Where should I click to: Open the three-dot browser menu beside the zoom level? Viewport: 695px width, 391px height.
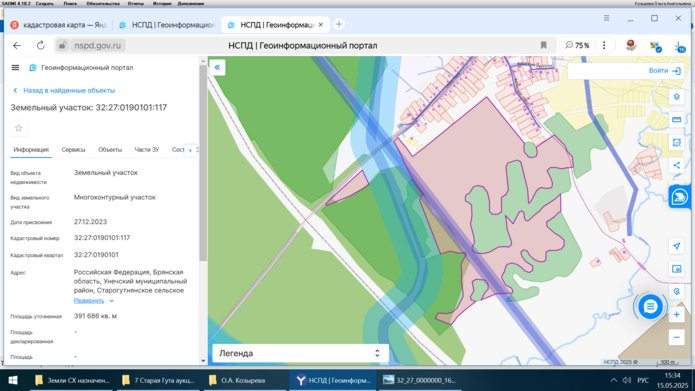coord(604,45)
